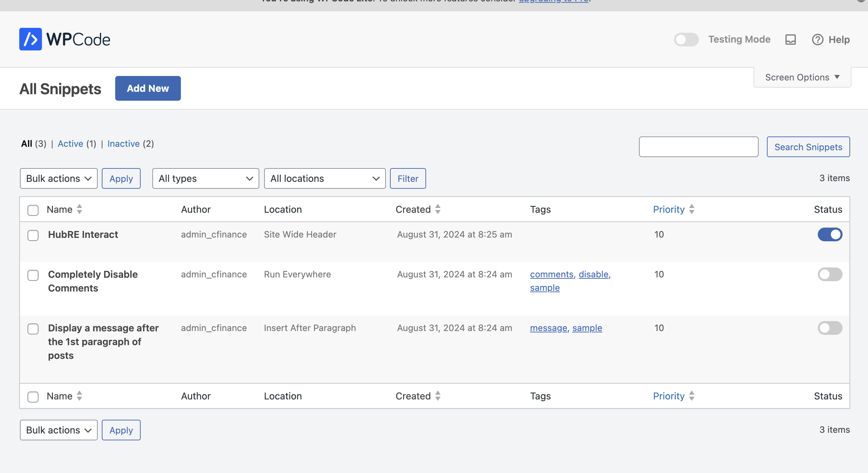Open sample tag in Disable Comments row
The width and height of the screenshot is (868, 473).
coord(545,288)
